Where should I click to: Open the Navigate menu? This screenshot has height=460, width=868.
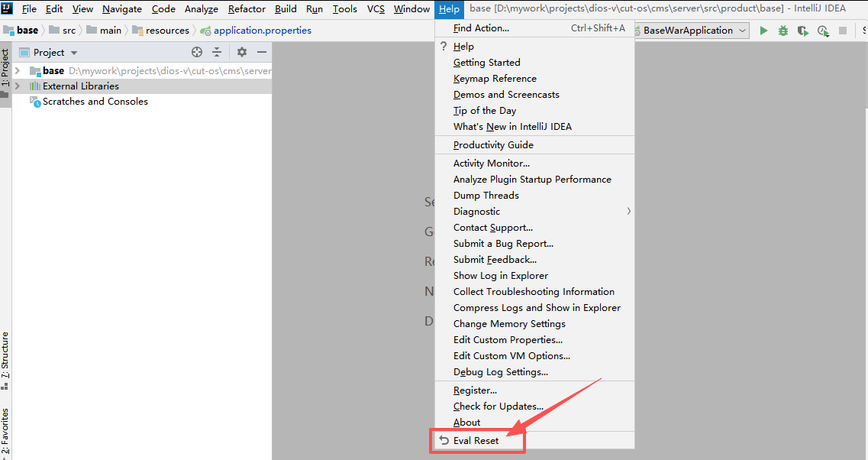[x=122, y=9]
